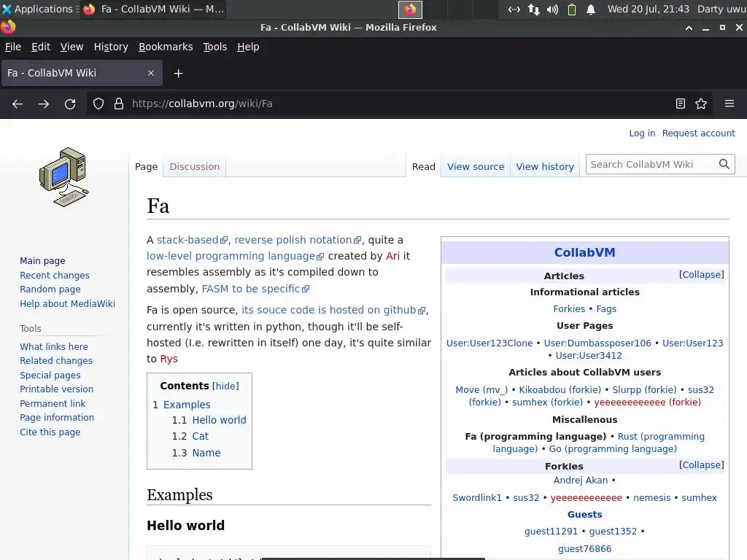Click the network arrows icon in the tray
747x560 pixels.
(x=533, y=9)
